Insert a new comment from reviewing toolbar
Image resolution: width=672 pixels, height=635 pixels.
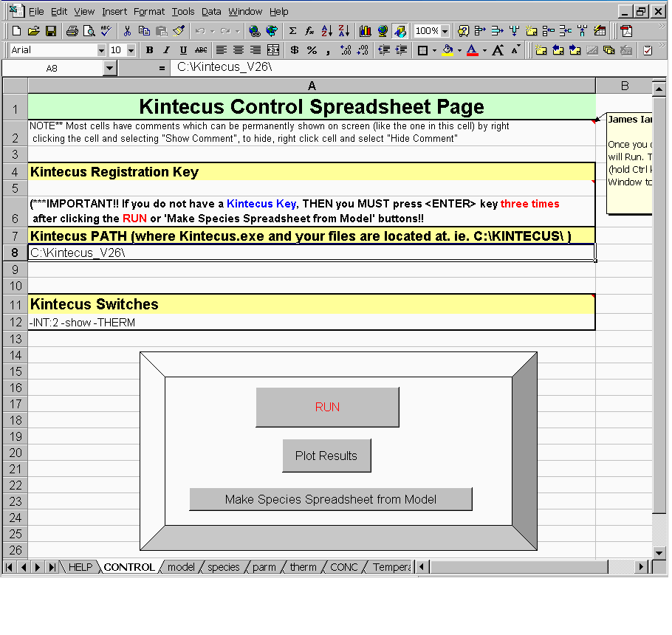click(x=541, y=50)
